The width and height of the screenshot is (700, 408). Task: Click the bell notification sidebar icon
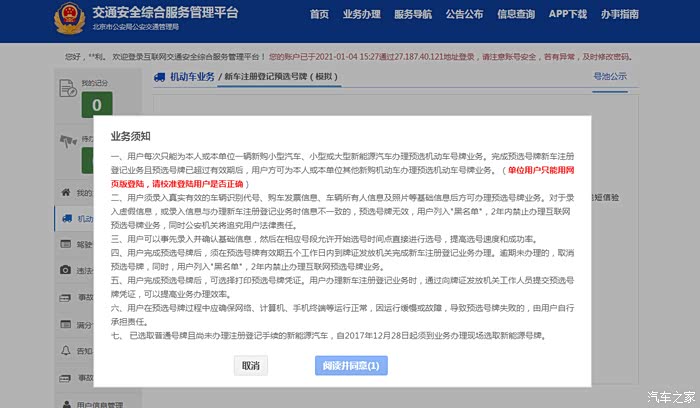[67, 351]
